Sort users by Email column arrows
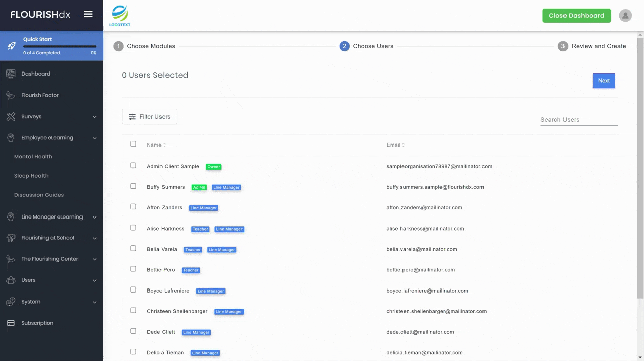This screenshot has height=361, width=644. click(403, 145)
